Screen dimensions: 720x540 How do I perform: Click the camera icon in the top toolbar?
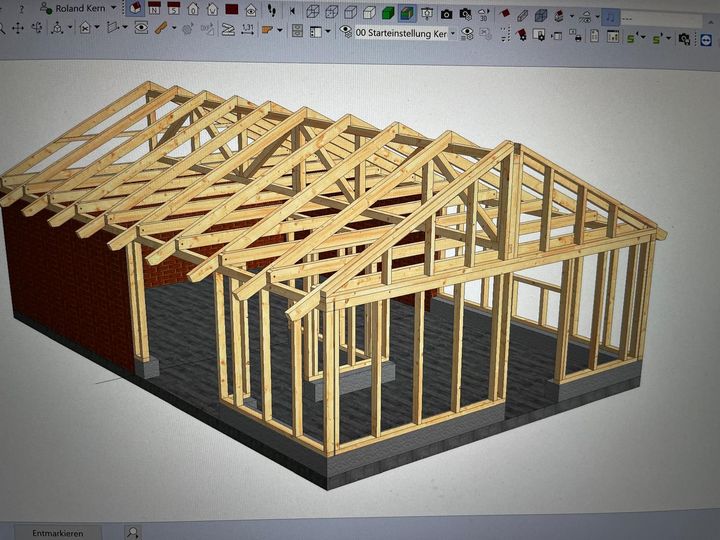click(446, 14)
